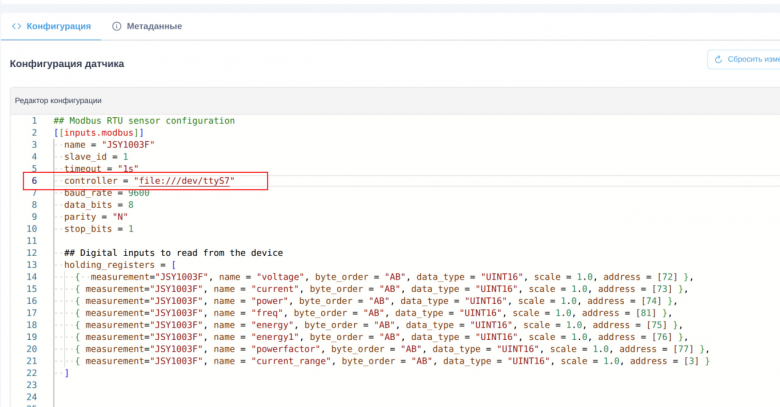Click the parity = "N" line
Viewport: 780px width, 407px height.
coord(96,216)
